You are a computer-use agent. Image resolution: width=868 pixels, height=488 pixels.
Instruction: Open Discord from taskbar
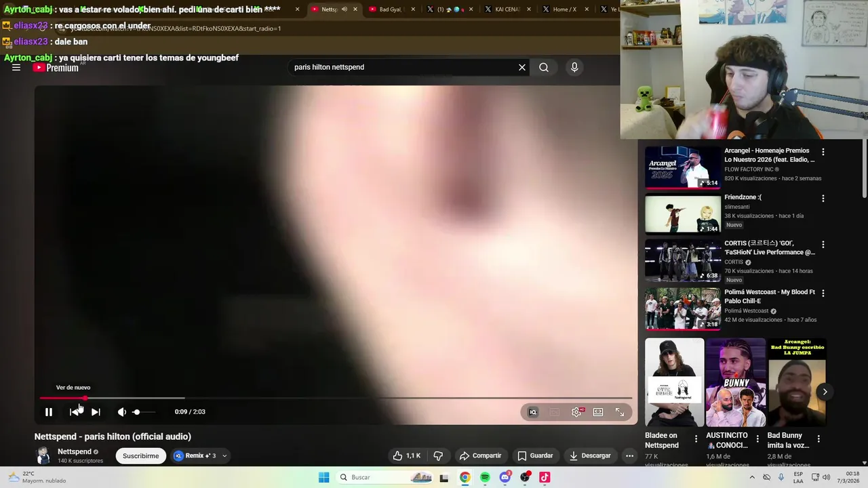tap(505, 477)
